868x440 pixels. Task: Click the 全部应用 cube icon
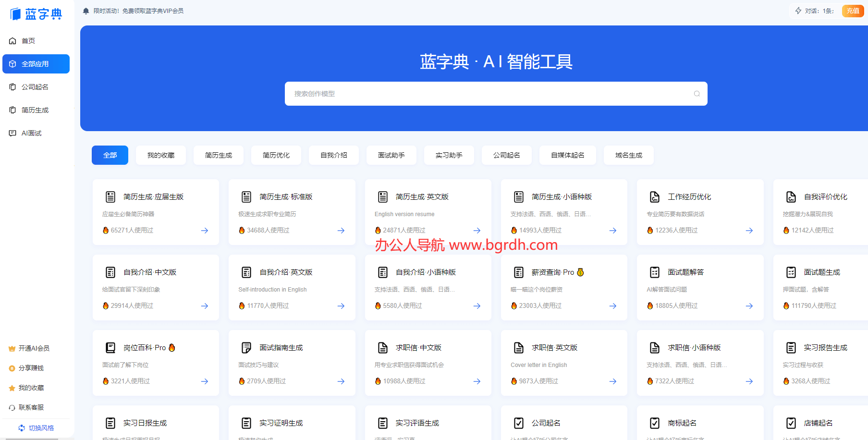tap(12, 64)
